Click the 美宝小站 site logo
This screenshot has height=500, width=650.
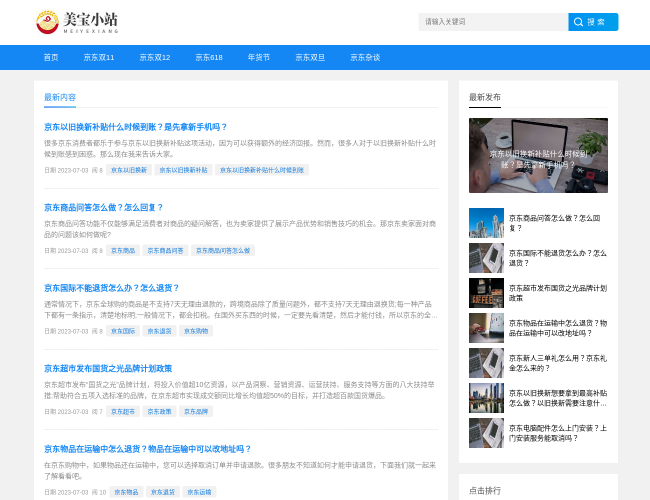coord(78,22)
